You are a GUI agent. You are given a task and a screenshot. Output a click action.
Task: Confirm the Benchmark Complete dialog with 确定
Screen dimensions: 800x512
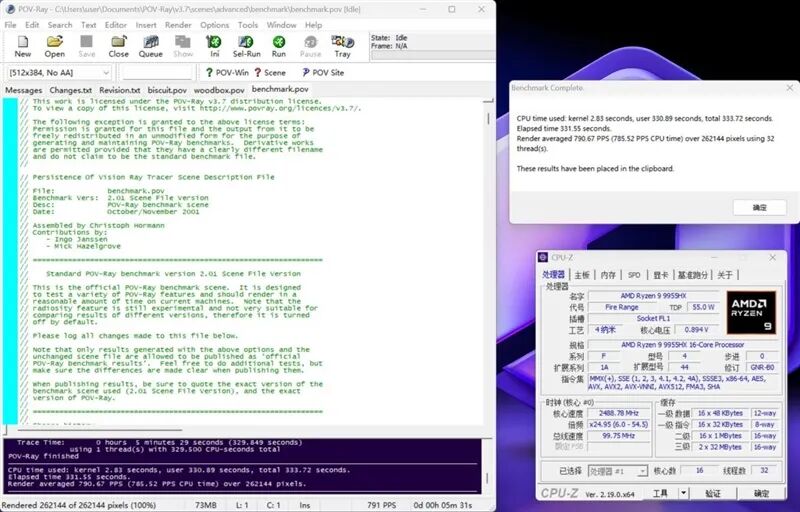tap(760, 208)
